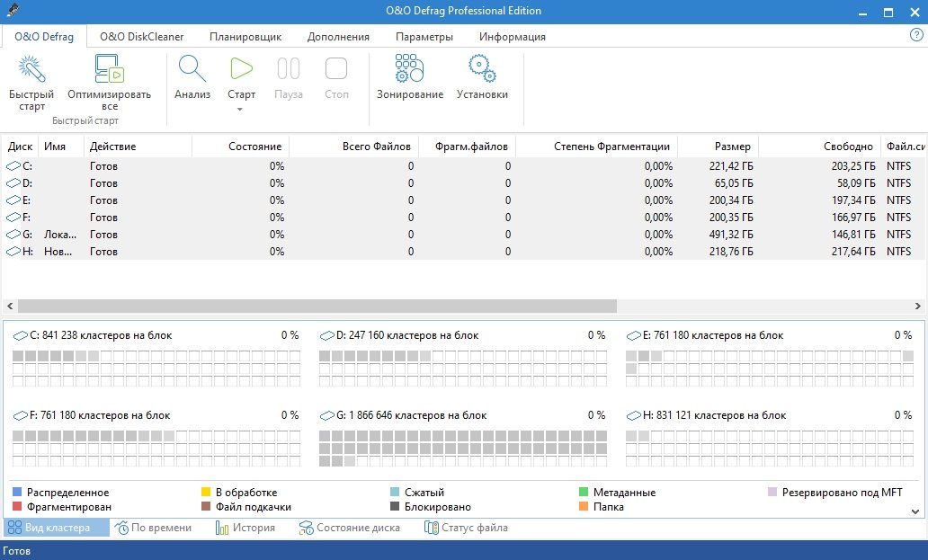Open the Планировщик tab
928x560 pixels.
point(245,37)
